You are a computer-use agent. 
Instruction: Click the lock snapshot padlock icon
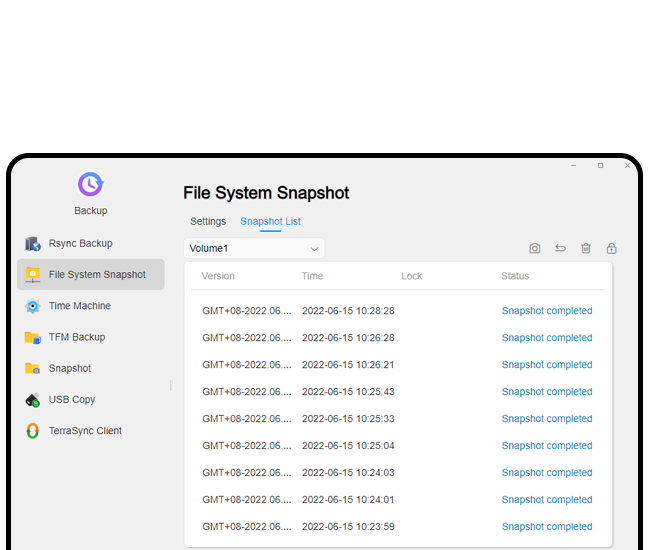tap(611, 249)
